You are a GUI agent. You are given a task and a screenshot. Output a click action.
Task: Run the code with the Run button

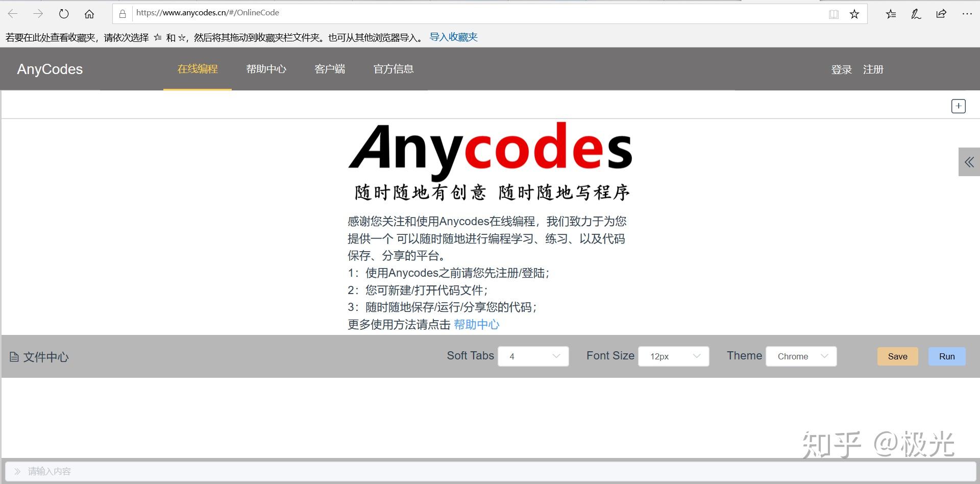tap(946, 356)
